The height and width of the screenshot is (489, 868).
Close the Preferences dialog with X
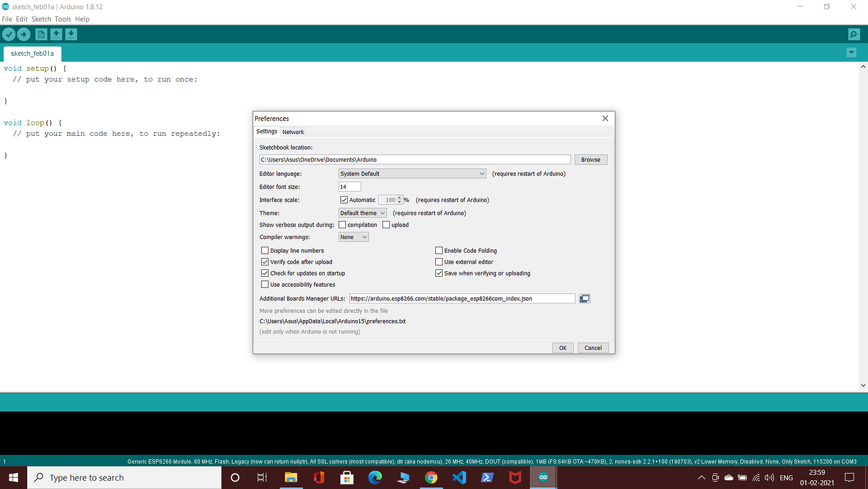(x=606, y=118)
